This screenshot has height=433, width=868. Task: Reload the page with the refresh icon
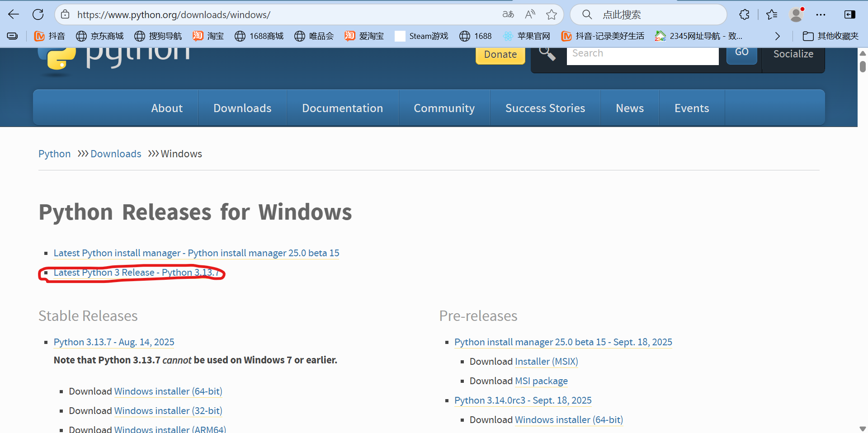click(x=38, y=14)
